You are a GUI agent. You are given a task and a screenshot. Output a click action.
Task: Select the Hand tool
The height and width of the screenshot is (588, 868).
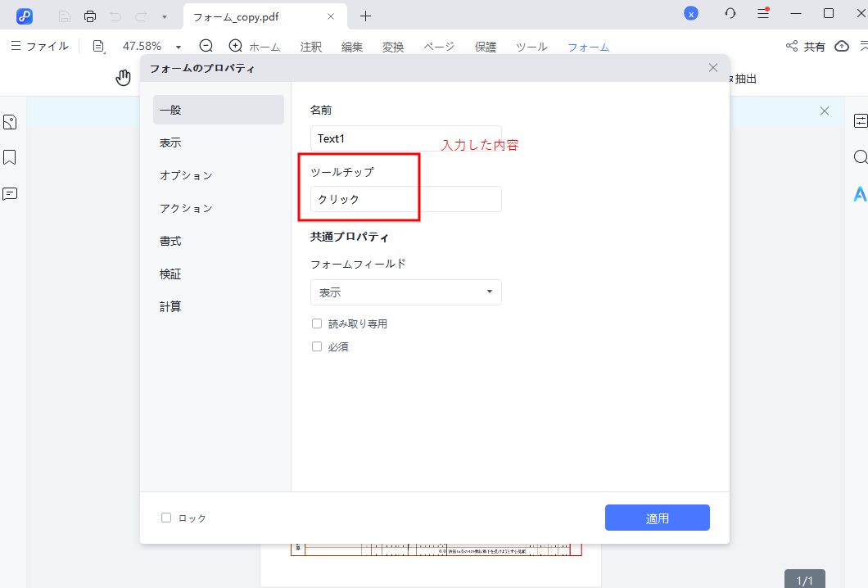click(x=123, y=77)
